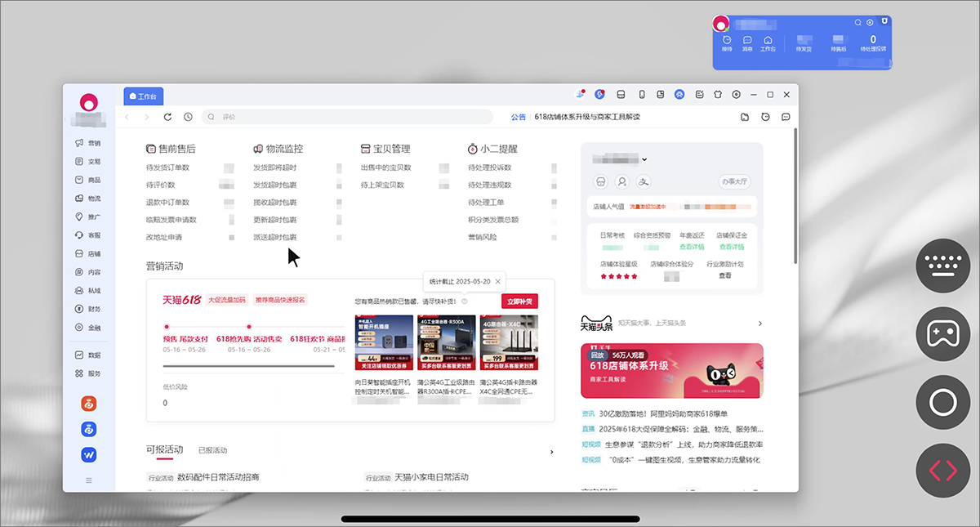This screenshot has width=980, height=527.
Task: Open the blue lightning icon in title bar
Action: pos(599,94)
